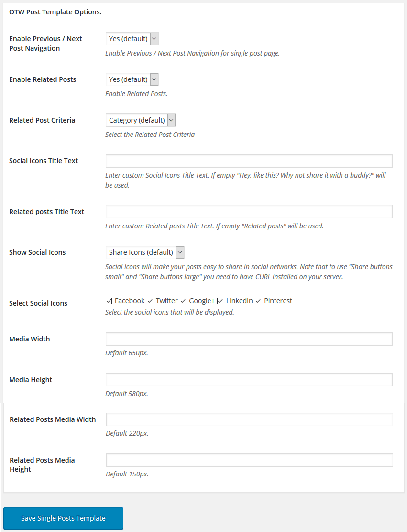
Task: Toggle the Pinterest checkbox
Action: click(258, 301)
